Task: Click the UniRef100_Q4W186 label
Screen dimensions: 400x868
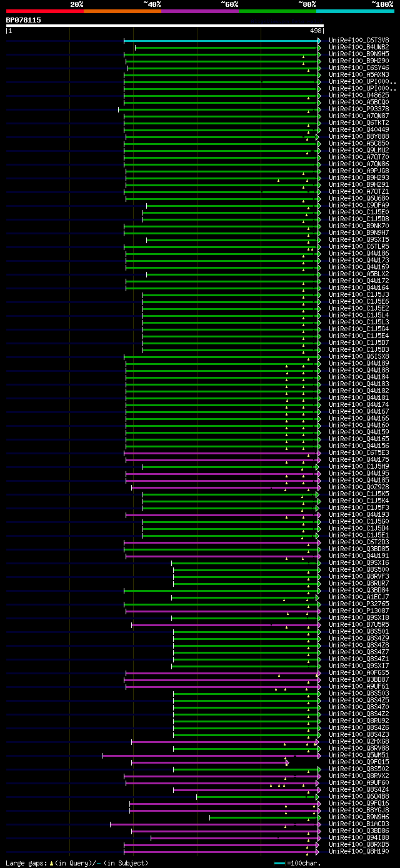Action: coord(359,253)
